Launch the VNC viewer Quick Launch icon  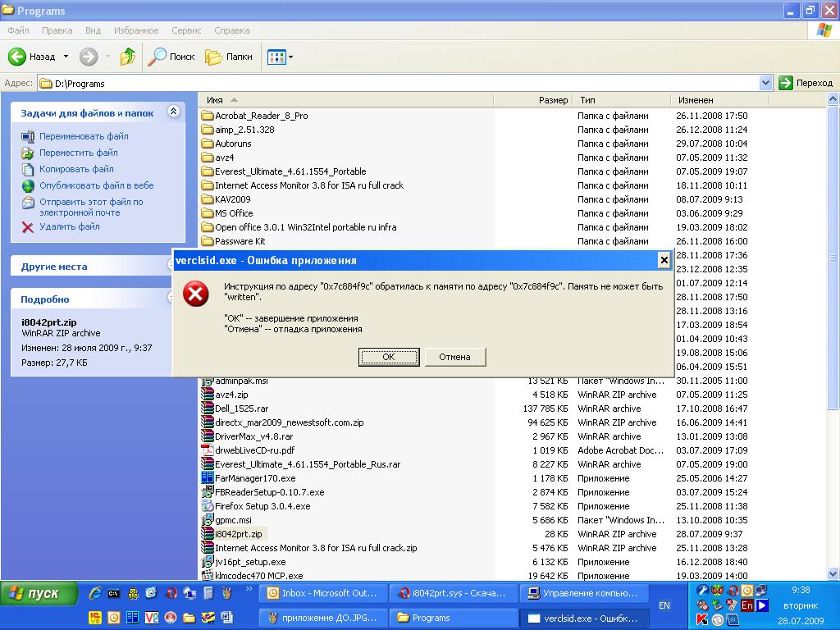pyautogui.click(x=151, y=618)
